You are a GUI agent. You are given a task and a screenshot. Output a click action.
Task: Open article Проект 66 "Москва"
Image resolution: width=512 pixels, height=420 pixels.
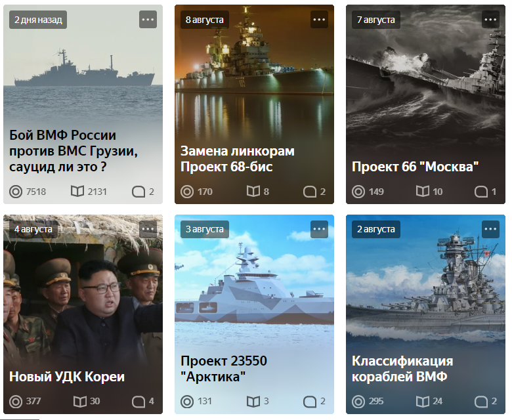coord(415,167)
